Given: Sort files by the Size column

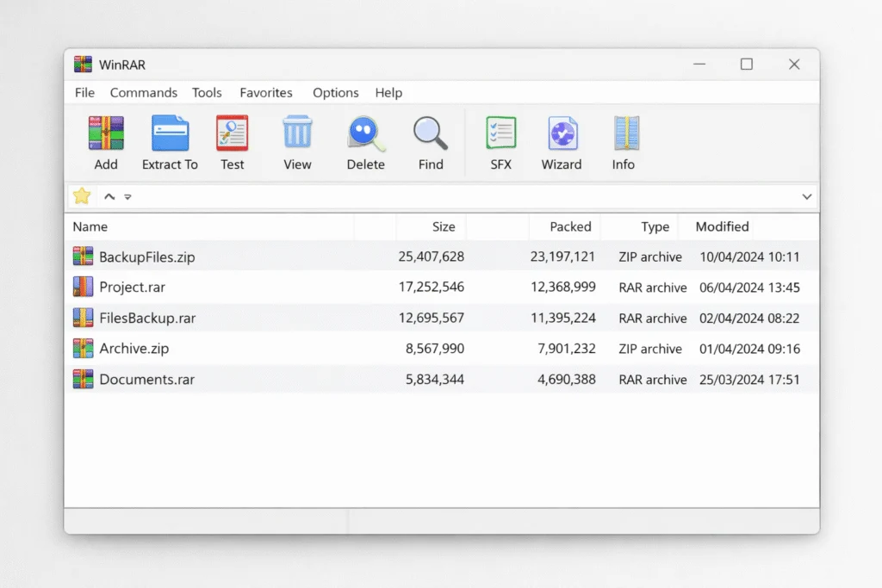Looking at the screenshot, I should [444, 226].
